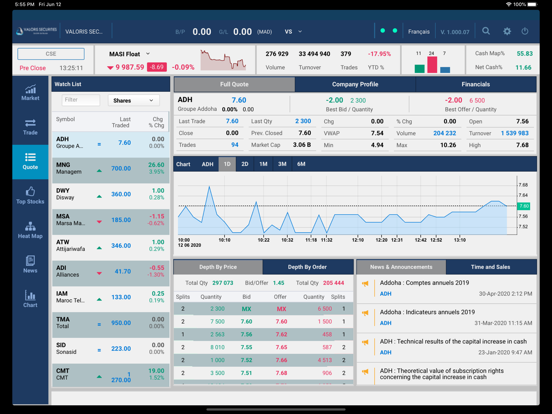Open the News section in sidebar
Image resolution: width=552 pixels, height=414 pixels.
tap(30, 265)
